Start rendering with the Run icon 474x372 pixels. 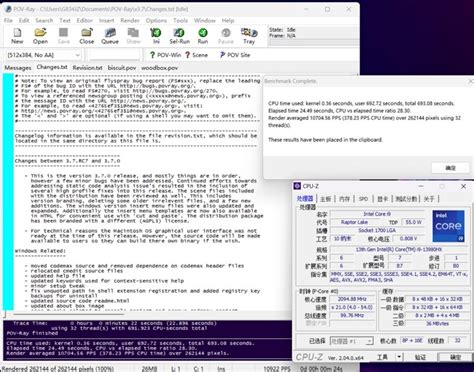(203, 36)
